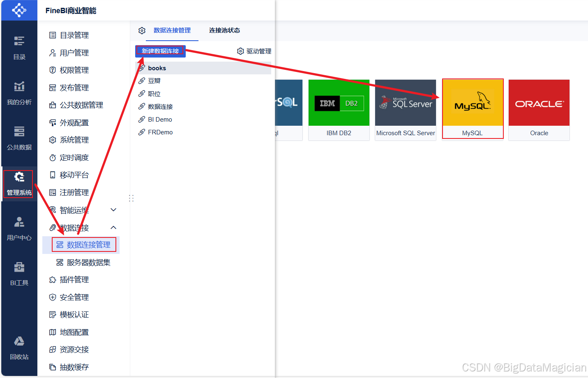Image resolution: width=588 pixels, height=378 pixels.
Task: Open the 用户中心 sidebar section
Action: tap(19, 229)
